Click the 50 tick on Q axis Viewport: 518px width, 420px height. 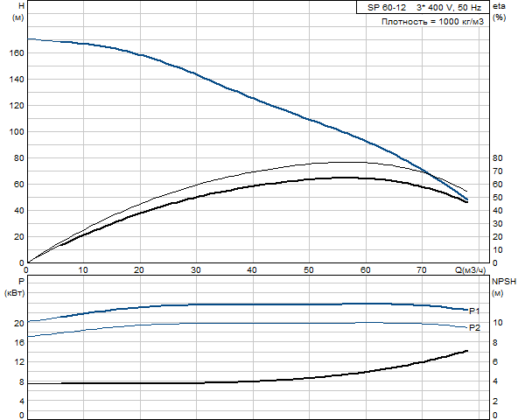(309, 270)
